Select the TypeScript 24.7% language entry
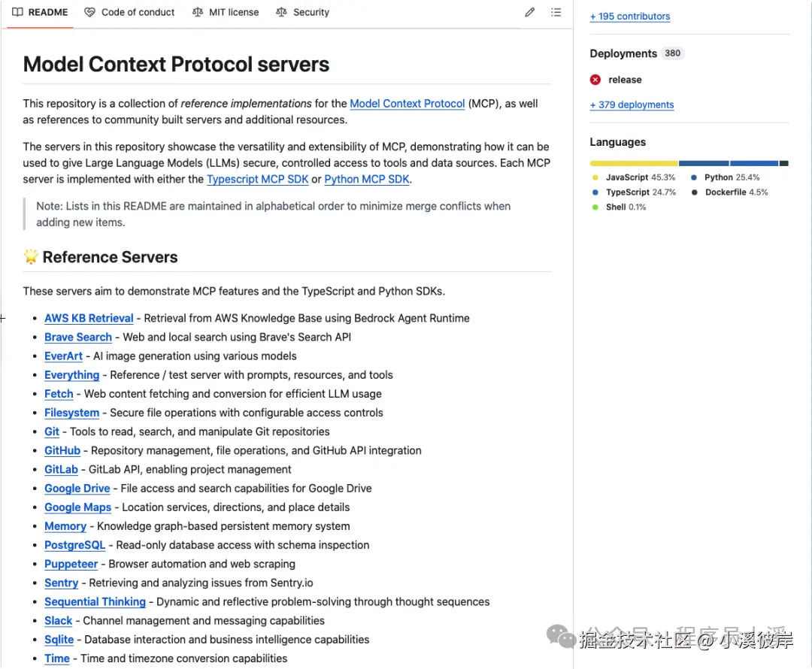 (x=633, y=192)
